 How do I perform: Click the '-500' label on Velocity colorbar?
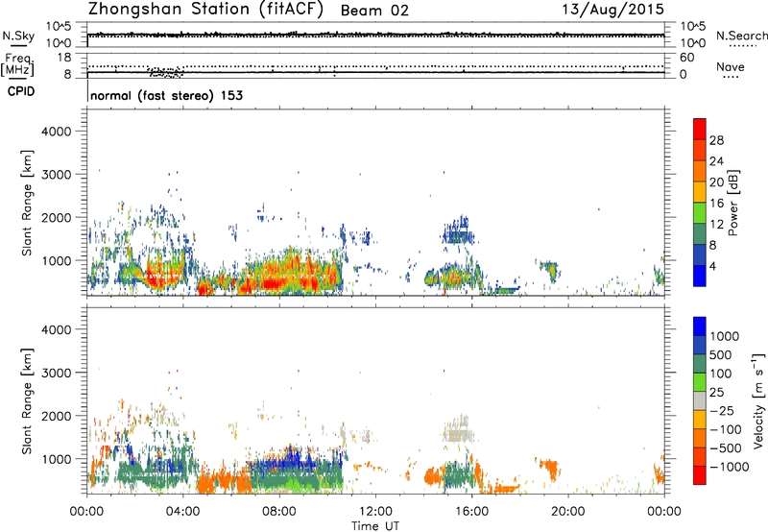point(726,448)
